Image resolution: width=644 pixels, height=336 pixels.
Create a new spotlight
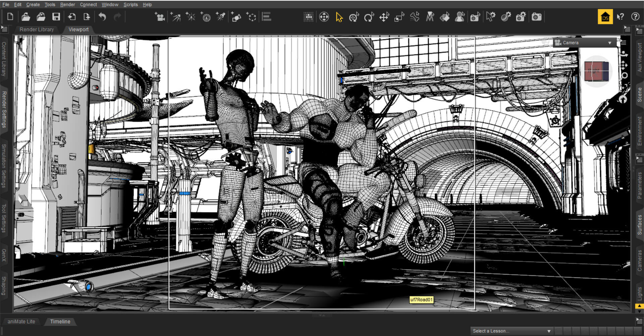pyautogui.click(x=220, y=16)
